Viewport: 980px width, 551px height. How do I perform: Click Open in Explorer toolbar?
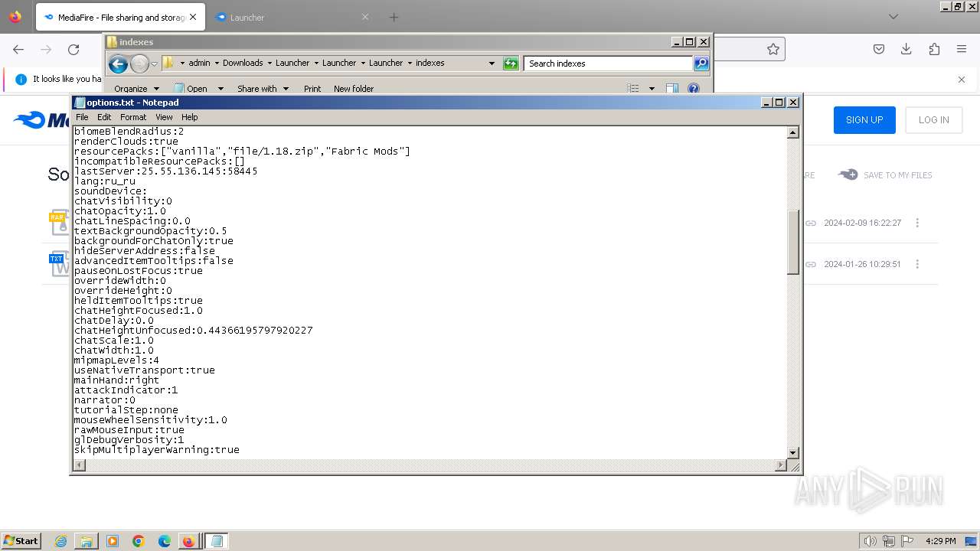pyautogui.click(x=191, y=89)
